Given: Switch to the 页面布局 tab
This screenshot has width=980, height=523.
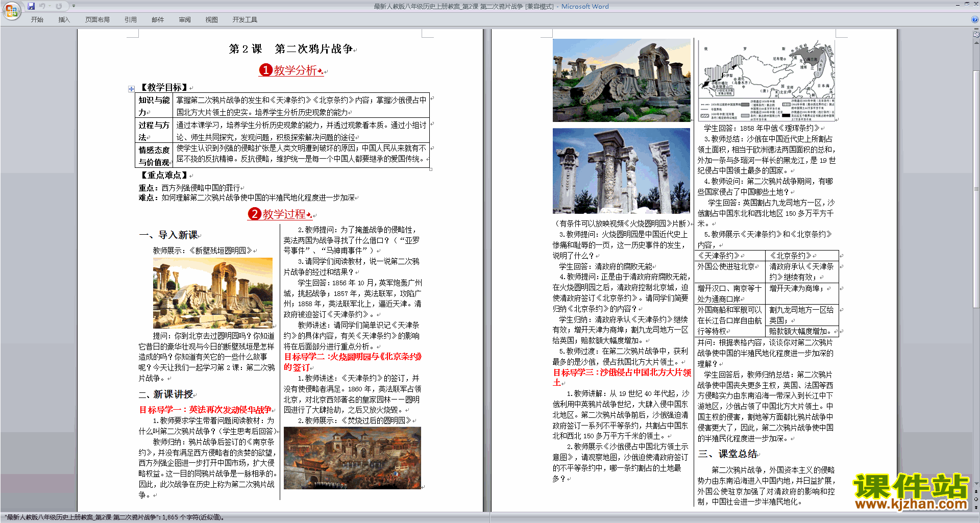Looking at the screenshot, I should click(x=97, y=19).
